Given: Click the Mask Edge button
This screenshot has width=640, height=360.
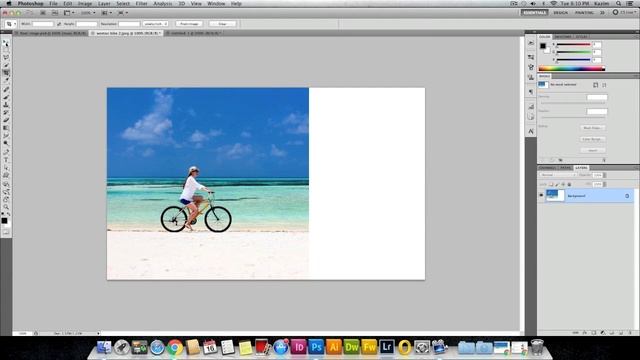Looking at the screenshot, I should pos(592,128).
